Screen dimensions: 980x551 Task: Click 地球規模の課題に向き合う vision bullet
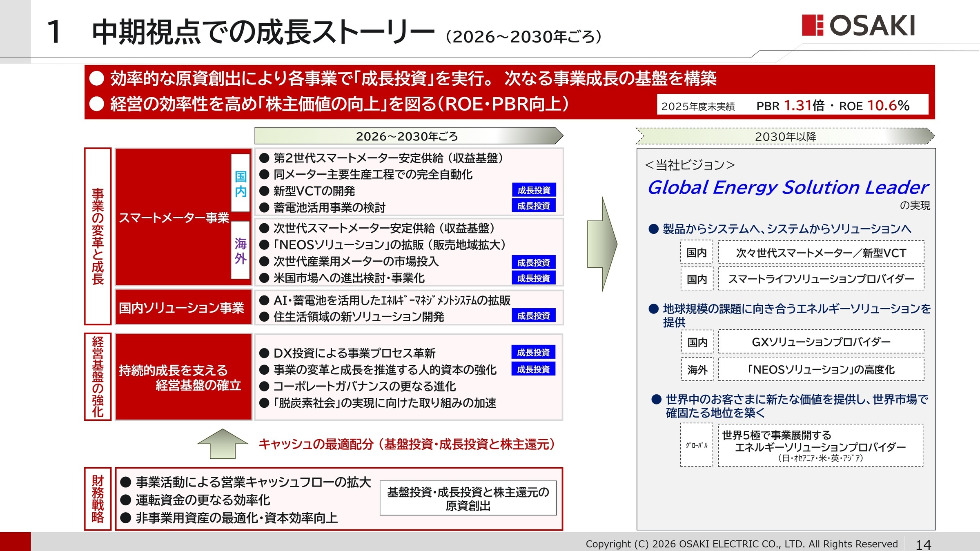click(797, 315)
